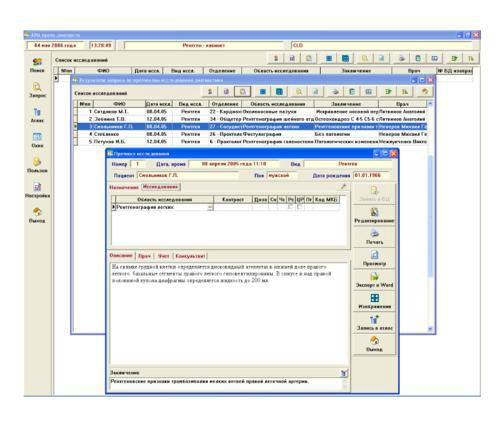Select row 5 Петухов И.Б. in query results
The width and height of the screenshot is (500, 429).
coord(252,142)
